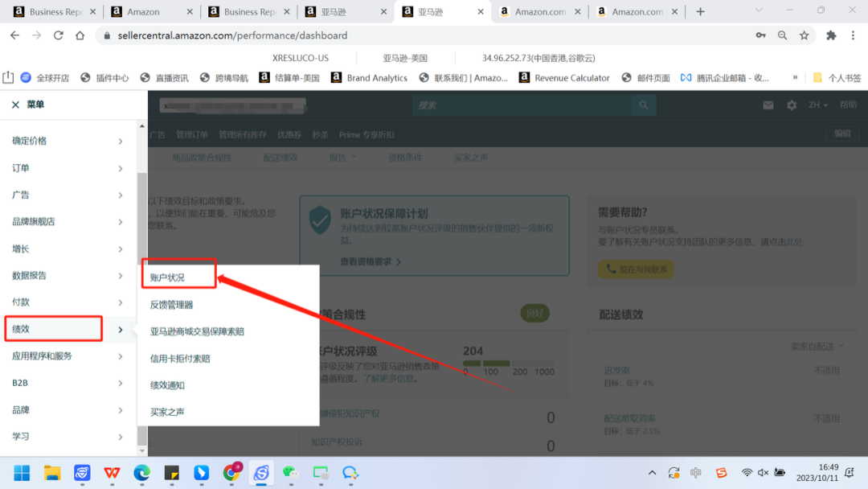The image size is (868, 489).
Task: Open WeChat from the taskbar
Action: coord(290,473)
